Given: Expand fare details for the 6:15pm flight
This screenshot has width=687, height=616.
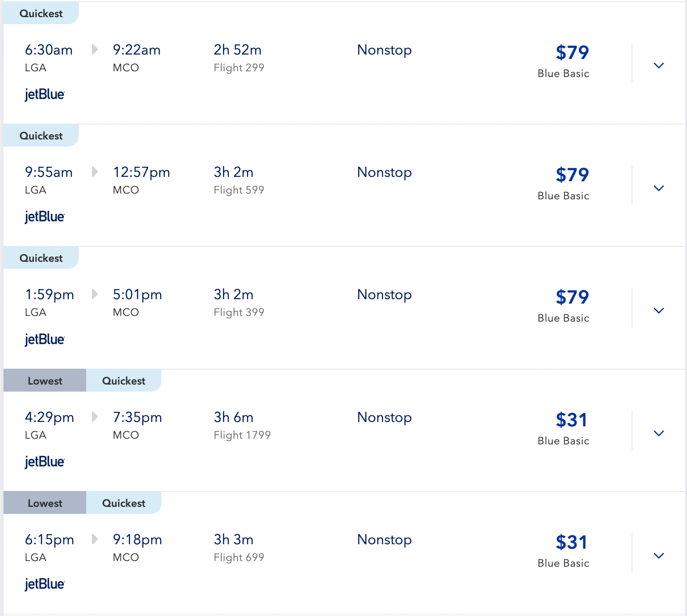Looking at the screenshot, I should tap(658, 555).
